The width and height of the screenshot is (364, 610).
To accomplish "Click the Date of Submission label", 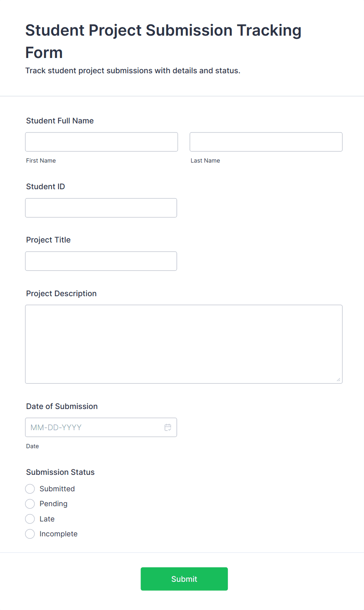I will pos(61,406).
